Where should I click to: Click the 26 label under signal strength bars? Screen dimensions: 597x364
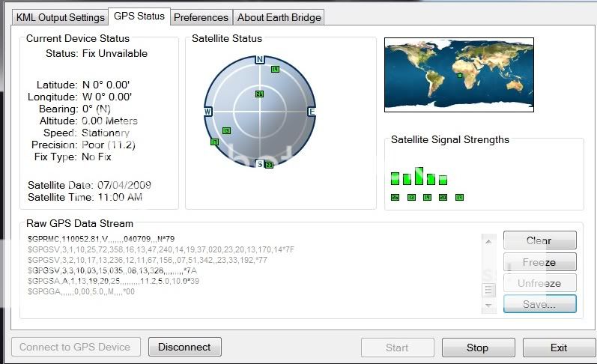[395, 198]
